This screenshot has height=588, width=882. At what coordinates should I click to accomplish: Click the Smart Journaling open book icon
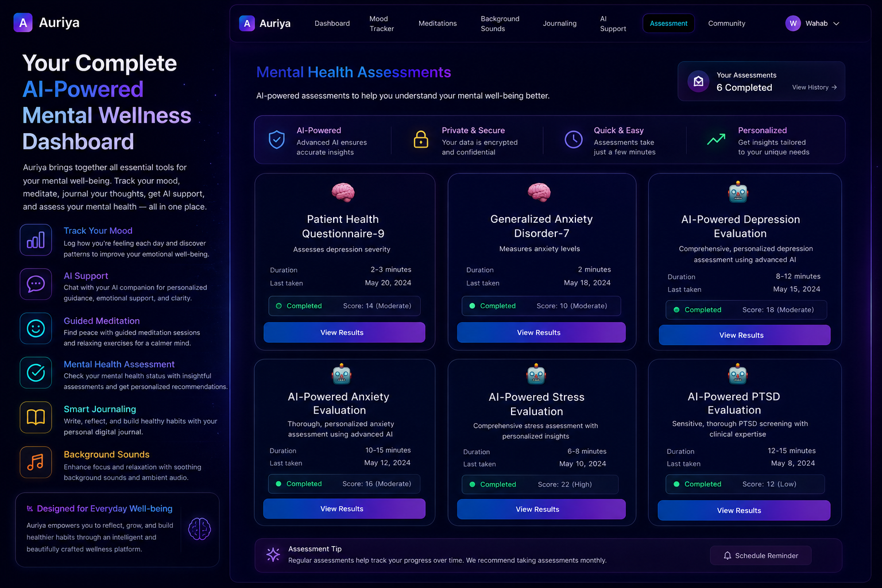pyautogui.click(x=36, y=417)
